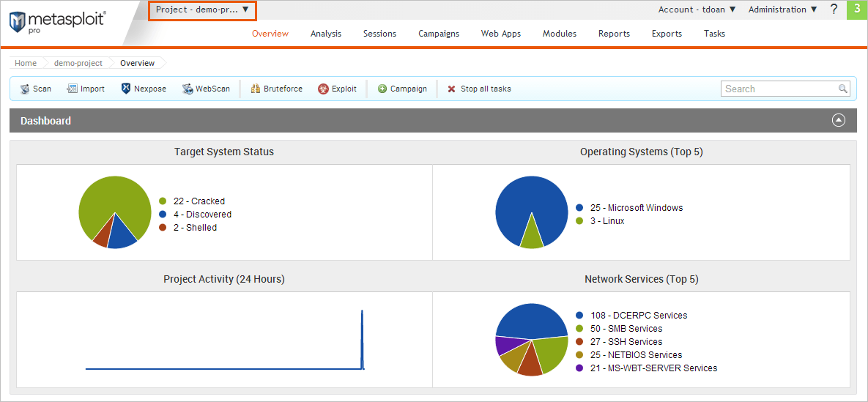The width and height of the screenshot is (868, 402).
Task: Click the Scan toolbar icon
Action: [x=24, y=89]
